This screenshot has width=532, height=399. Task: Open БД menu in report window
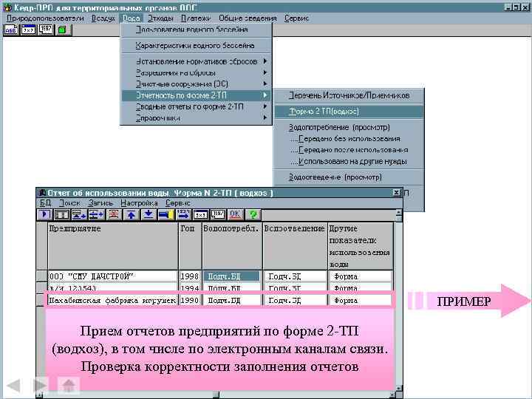pos(46,203)
